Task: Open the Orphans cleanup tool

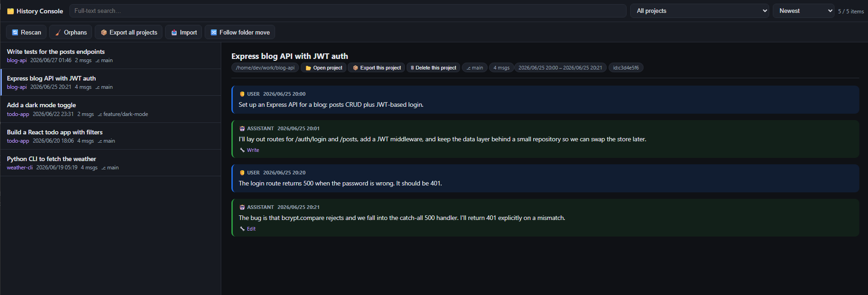Action: (x=71, y=32)
